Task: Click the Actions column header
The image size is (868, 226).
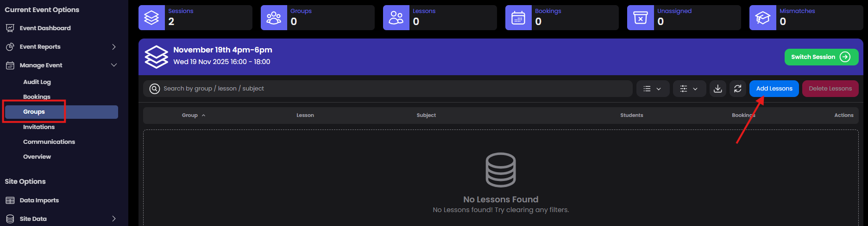Action: pyautogui.click(x=843, y=115)
